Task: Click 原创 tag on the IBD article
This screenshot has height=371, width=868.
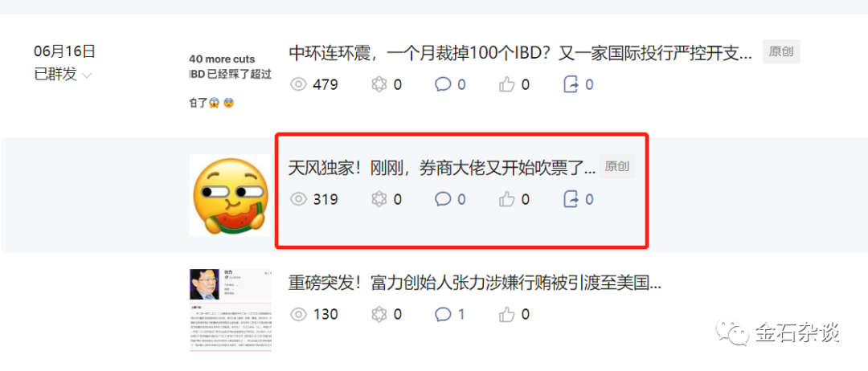Action: click(x=781, y=52)
